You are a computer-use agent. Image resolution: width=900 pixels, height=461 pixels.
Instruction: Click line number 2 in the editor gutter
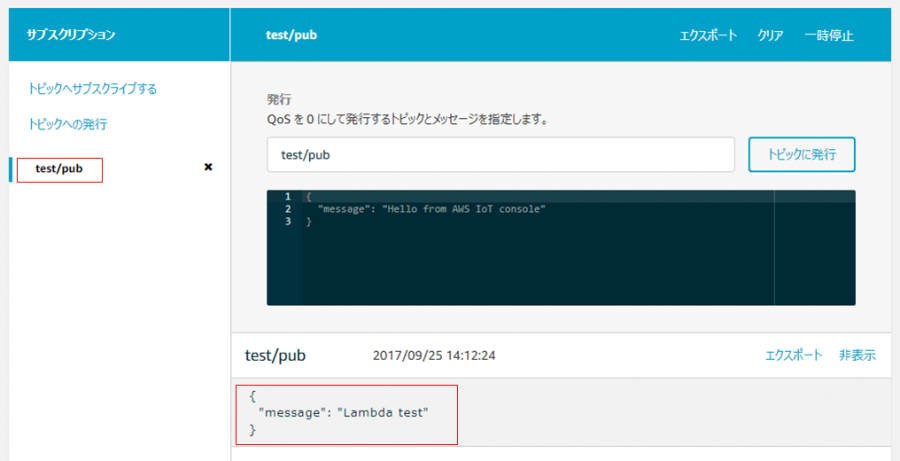(288, 209)
